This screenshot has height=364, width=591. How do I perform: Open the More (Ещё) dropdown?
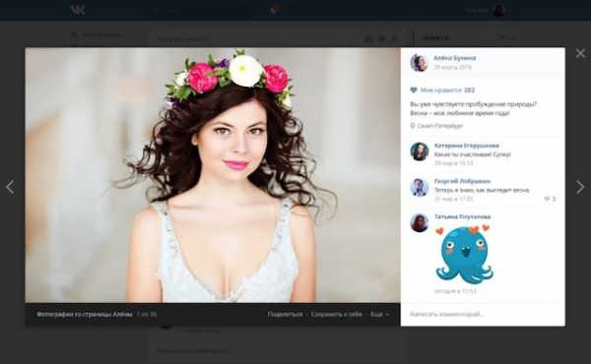(379, 314)
